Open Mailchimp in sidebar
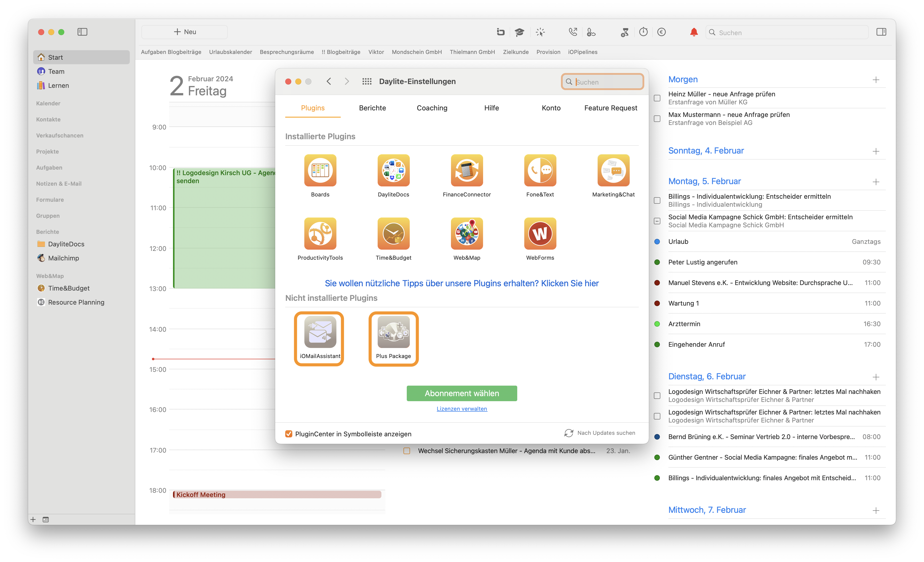Viewport: 924px width, 562px height. pos(63,258)
